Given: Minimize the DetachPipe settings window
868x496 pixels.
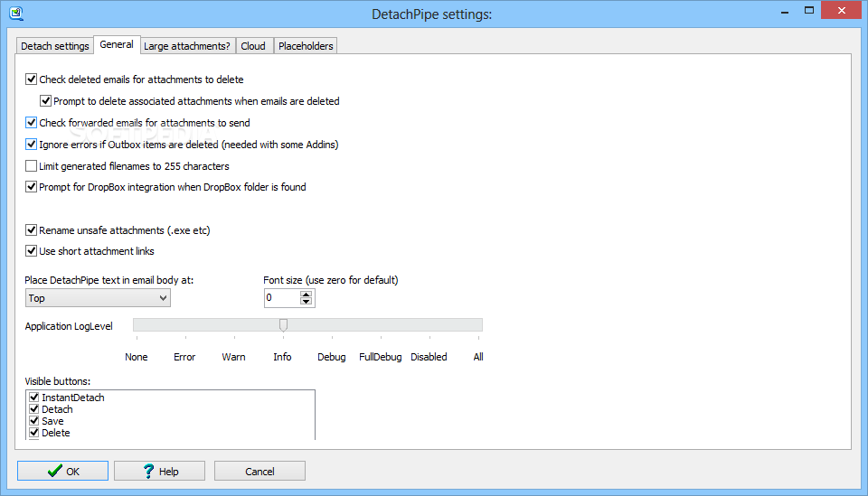Looking at the screenshot, I should pos(785,11).
